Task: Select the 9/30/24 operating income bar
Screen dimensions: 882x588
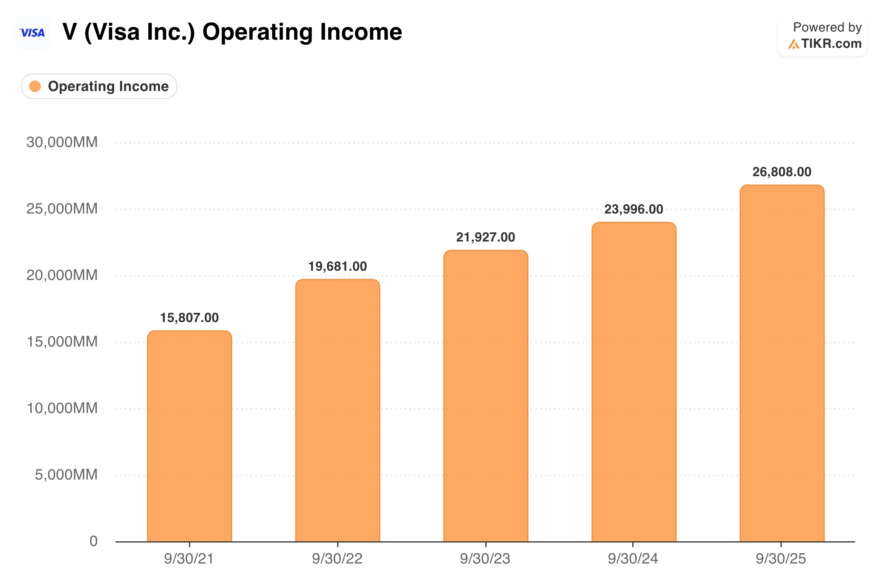Action: point(634,382)
